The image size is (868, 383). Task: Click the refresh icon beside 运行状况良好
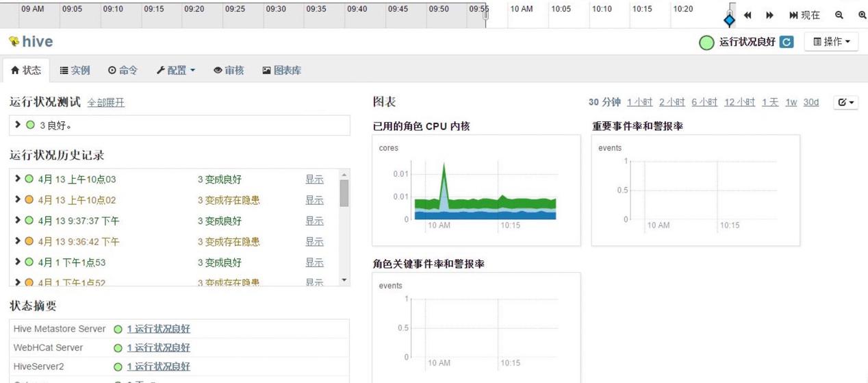pyautogui.click(x=787, y=42)
